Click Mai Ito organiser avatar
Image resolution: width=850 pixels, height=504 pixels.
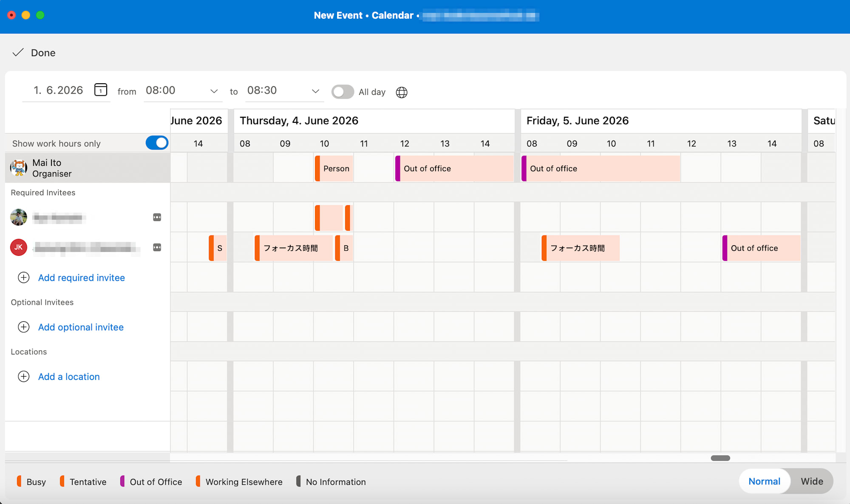point(19,168)
